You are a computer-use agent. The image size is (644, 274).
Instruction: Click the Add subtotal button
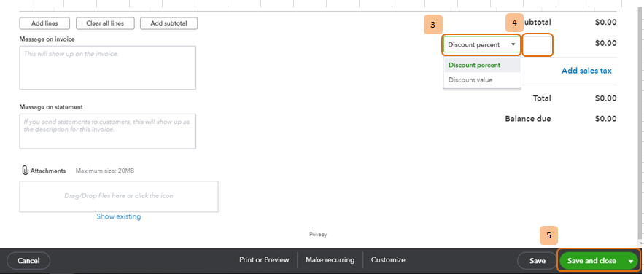(x=168, y=23)
